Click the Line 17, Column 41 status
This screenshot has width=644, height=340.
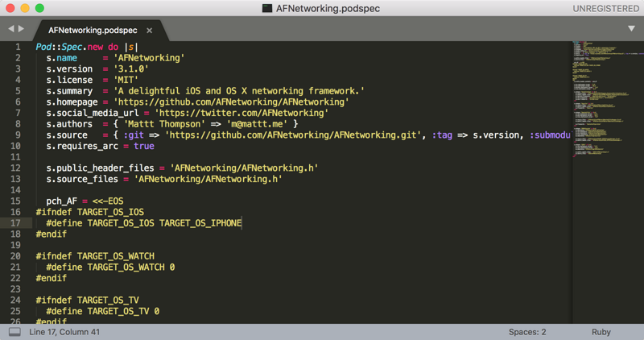(64, 332)
